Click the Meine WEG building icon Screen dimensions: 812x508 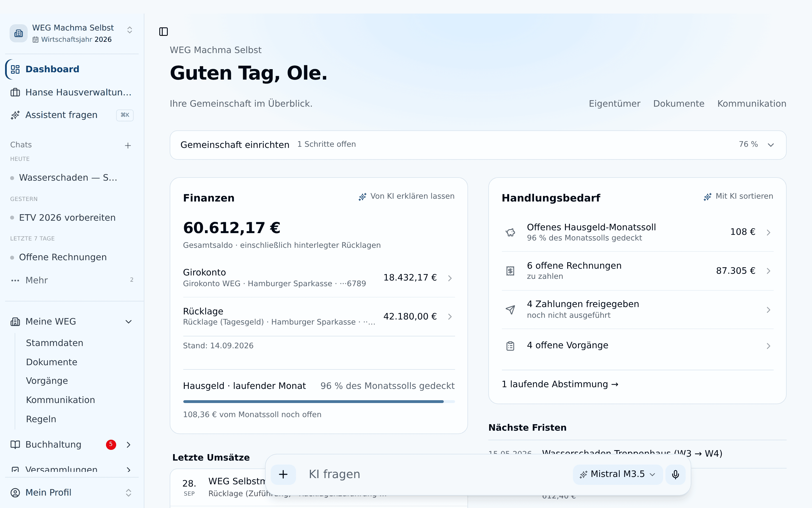pos(15,321)
